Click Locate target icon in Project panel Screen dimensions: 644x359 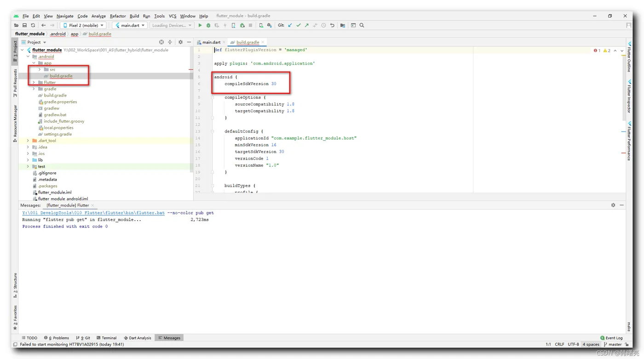tap(161, 42)
